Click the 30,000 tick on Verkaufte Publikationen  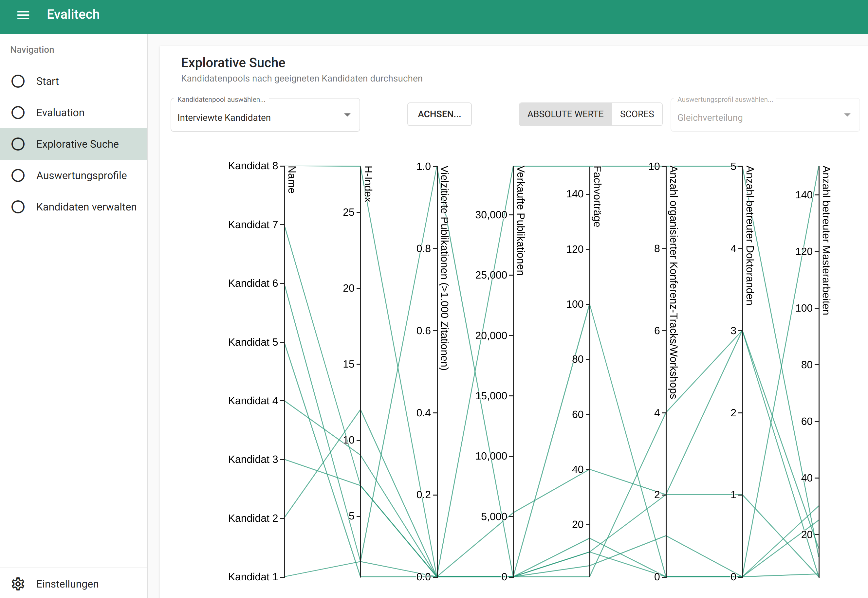pos(491,215)
